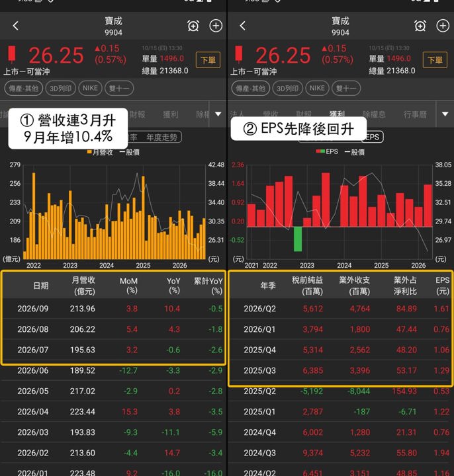Open price alert clock icon on revenue screen
This screenshot has width=454, height=476.
[x=193, y=26]
